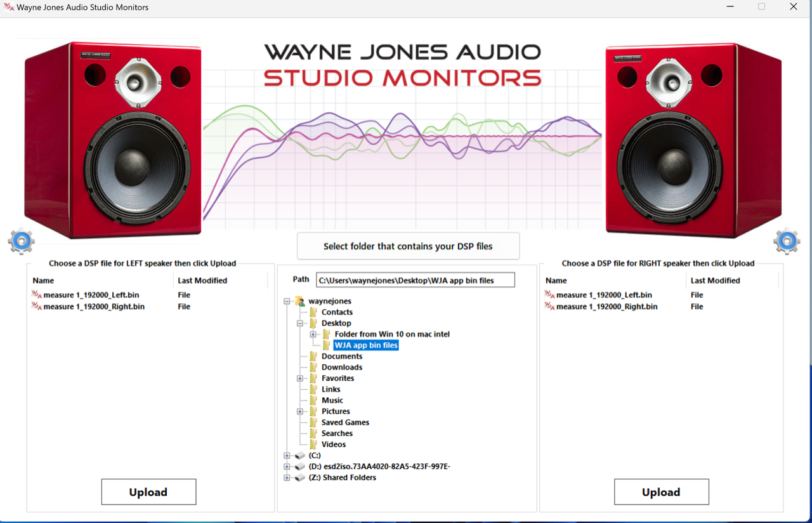This screenshot has height=523, width=812.
Task: Collapse the waynejones tree node
Action: point(287,301)
